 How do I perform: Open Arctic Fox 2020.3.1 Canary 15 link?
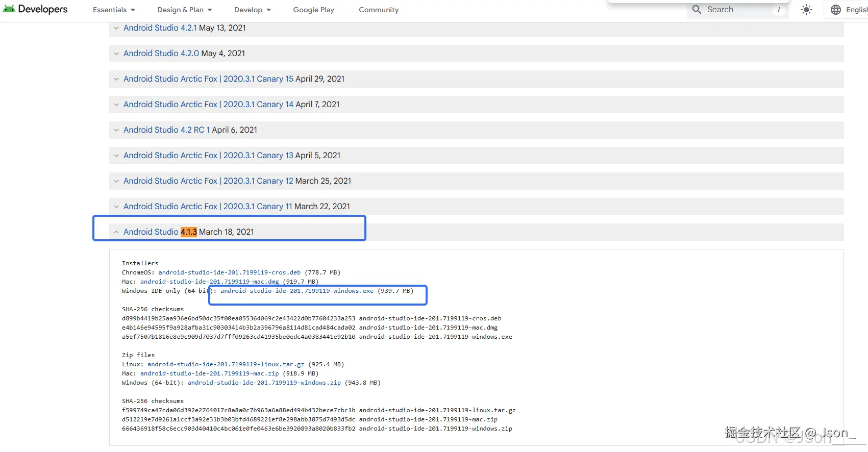point(208,79)
